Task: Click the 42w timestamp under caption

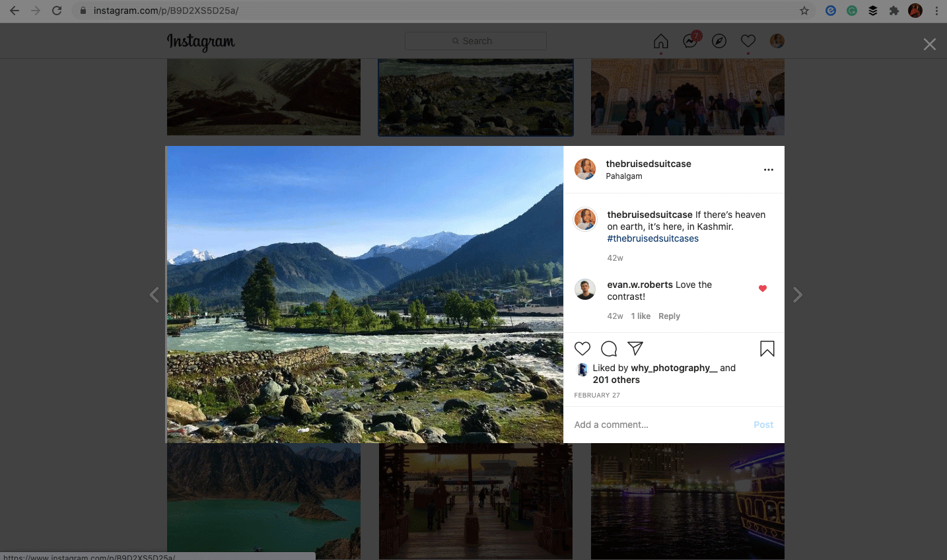Action: tap(615, 258)
